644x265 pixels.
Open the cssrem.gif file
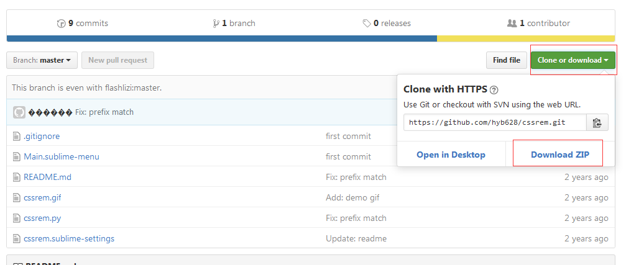tap(42, 198)
